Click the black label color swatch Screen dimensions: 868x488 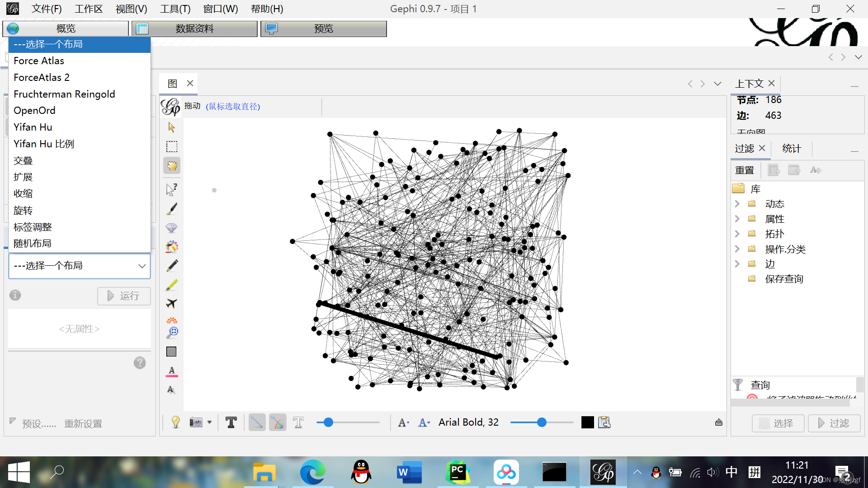point(587,422)
